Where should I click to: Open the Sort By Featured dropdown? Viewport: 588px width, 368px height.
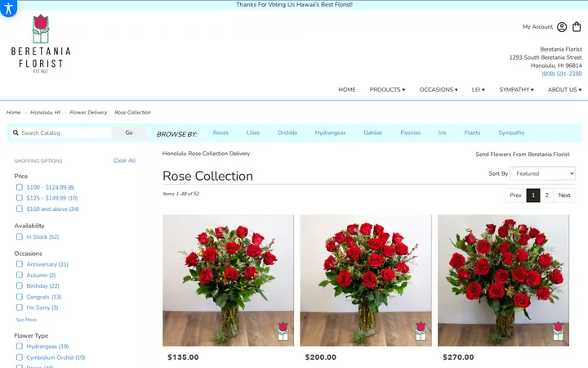[x=542, y=173]
